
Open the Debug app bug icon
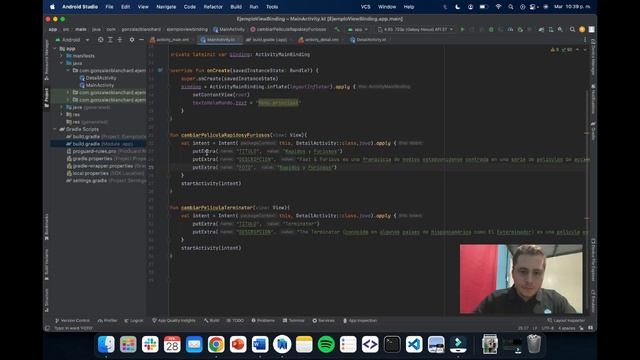click(491, 29)
